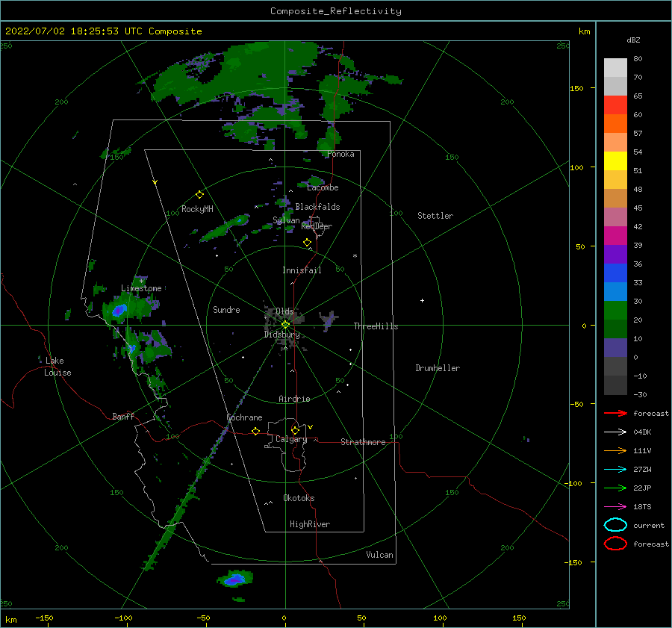
Task: Click the Okotoks label
Action: click(x=299, y=498)
